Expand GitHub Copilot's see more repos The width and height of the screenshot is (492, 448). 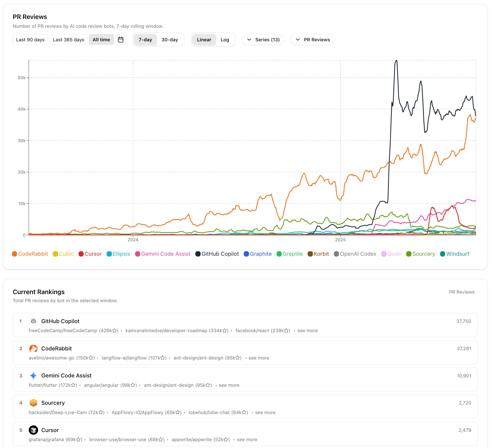(307, 331)
